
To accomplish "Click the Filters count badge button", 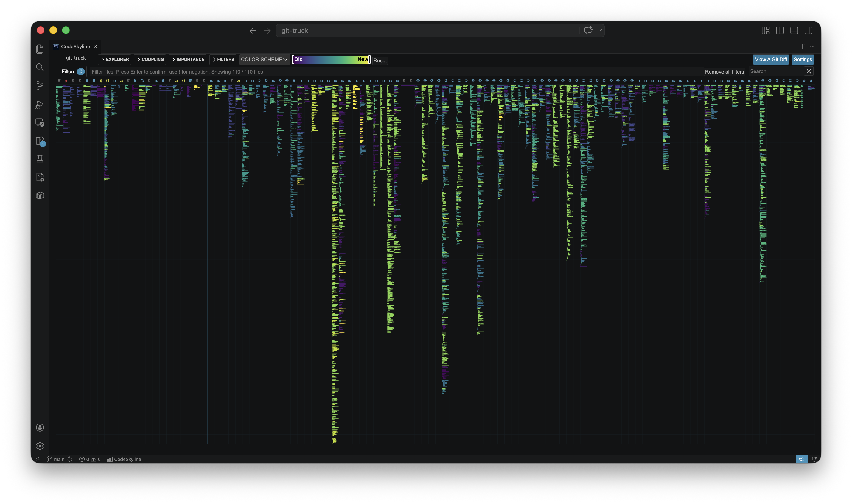I will (x=73, y=72).
